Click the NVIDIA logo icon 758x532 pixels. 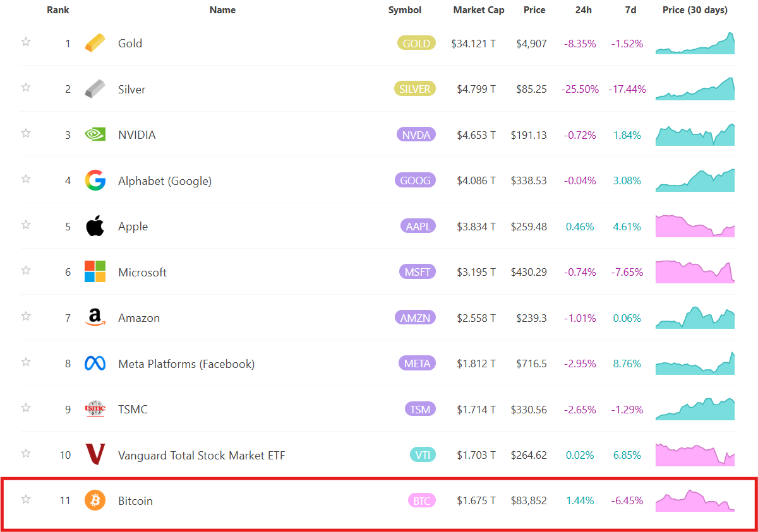(x=95, y=135)
